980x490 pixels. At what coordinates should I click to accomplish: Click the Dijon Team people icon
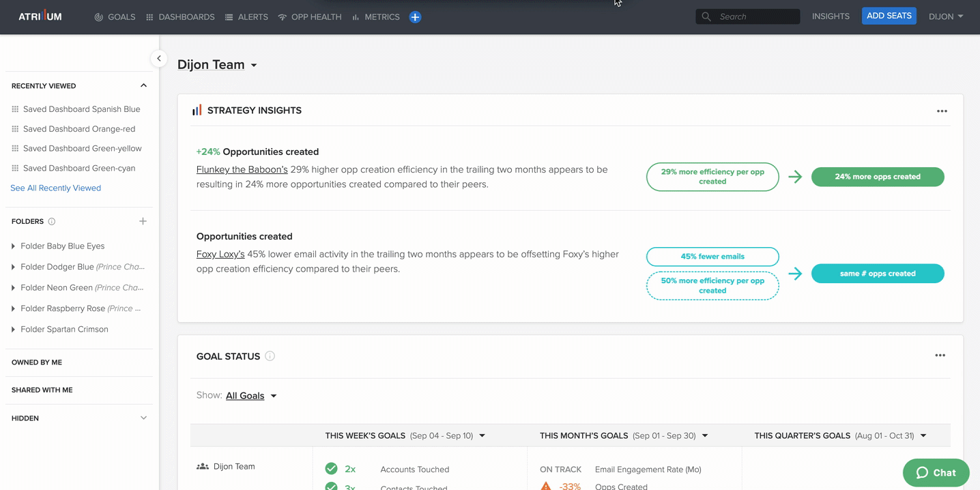(202, 467)
